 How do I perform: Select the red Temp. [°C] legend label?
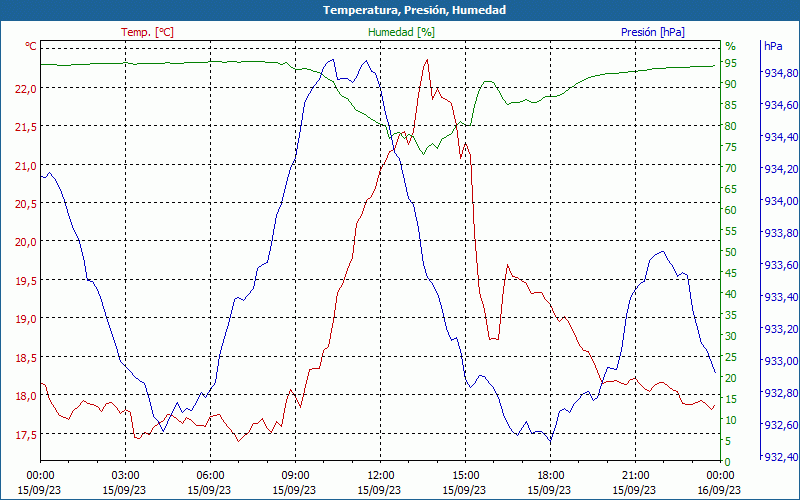pos(147,32)
